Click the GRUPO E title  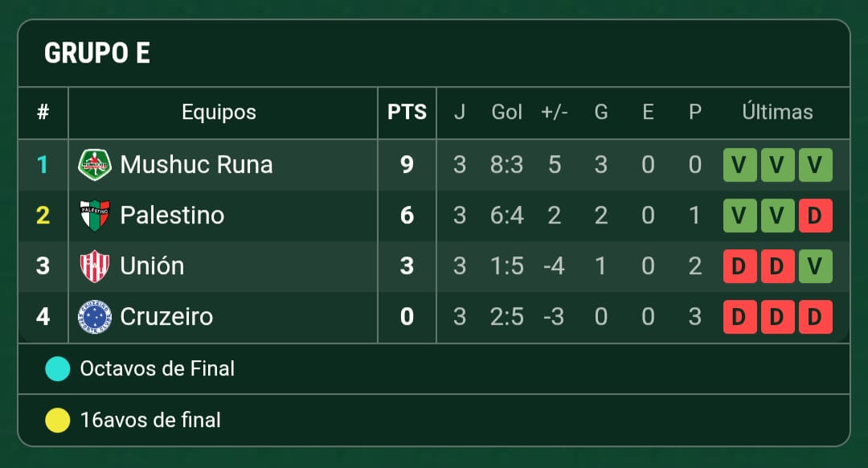(96, 53)
